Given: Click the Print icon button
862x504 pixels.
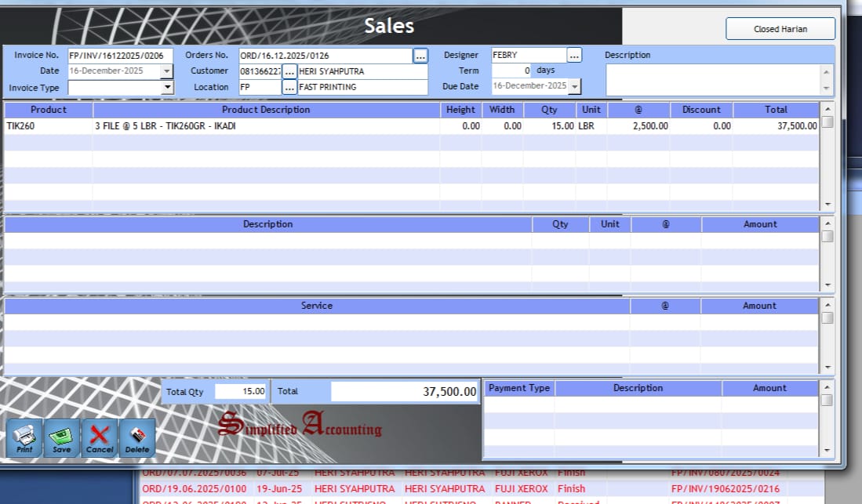Looking at the screenshot, I should [x=24, y=437].
